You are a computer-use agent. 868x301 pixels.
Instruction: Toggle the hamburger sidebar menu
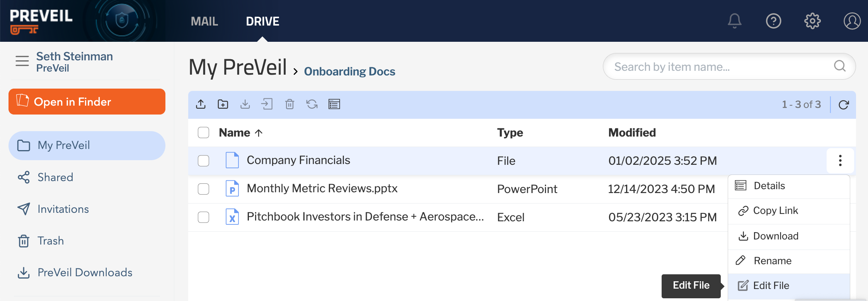click(22, 61)
